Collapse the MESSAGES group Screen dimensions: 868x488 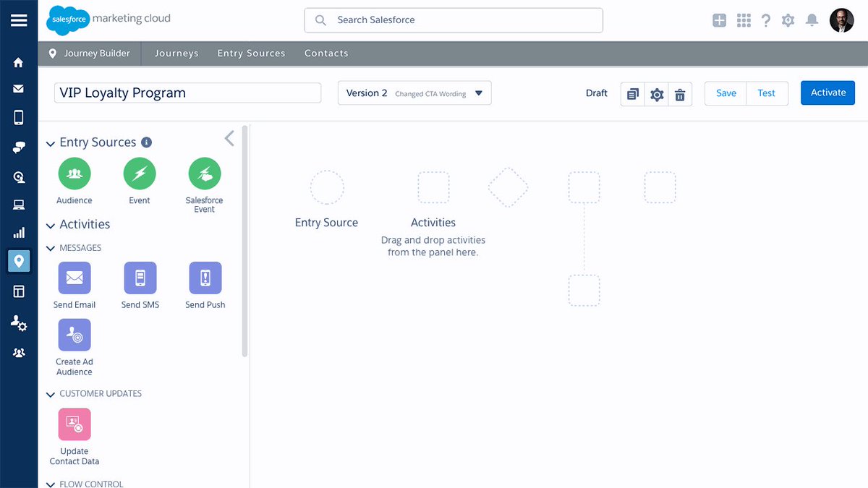(51, 249)
